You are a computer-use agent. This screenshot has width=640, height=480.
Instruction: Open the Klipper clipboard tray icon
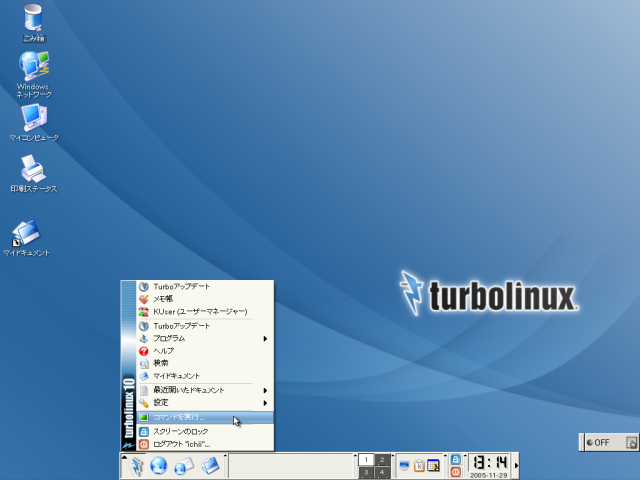click(x=419, y=466)
